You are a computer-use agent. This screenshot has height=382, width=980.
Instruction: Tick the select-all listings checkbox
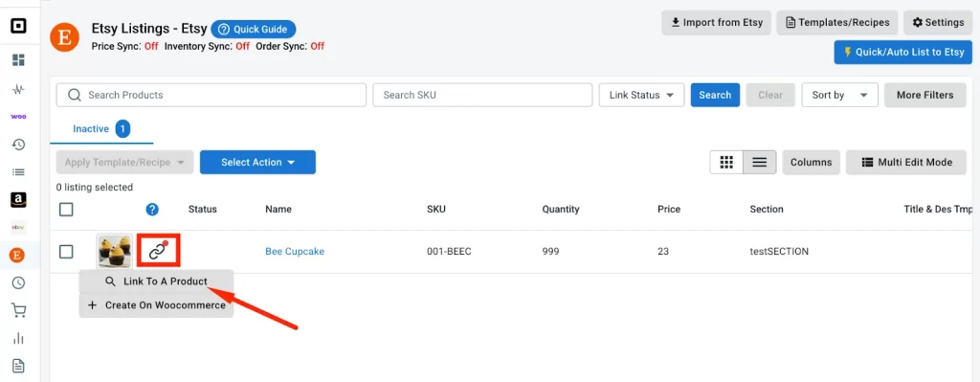click(x=66, y=210)
